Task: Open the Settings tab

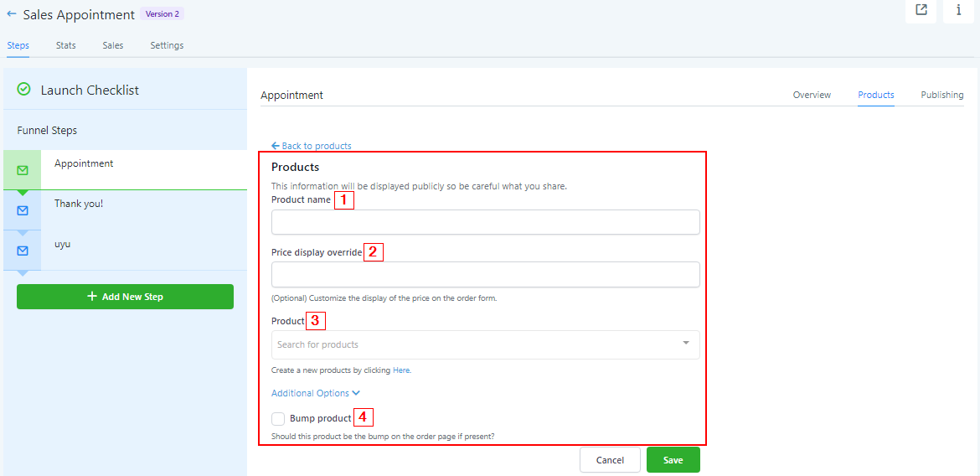Action: [x=167, y=45]
